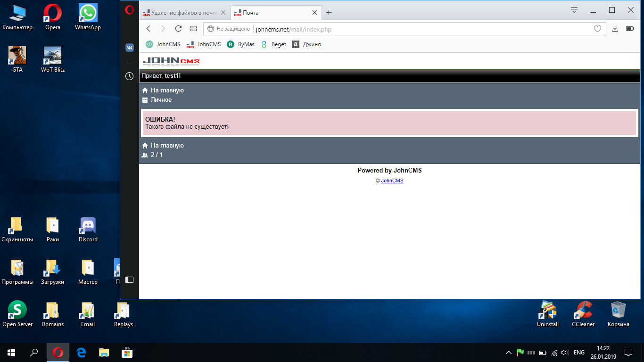This screenshot has height=362, width=644.
Task: Select the CCleaner desktop shortcut
Action: point(583,314)
